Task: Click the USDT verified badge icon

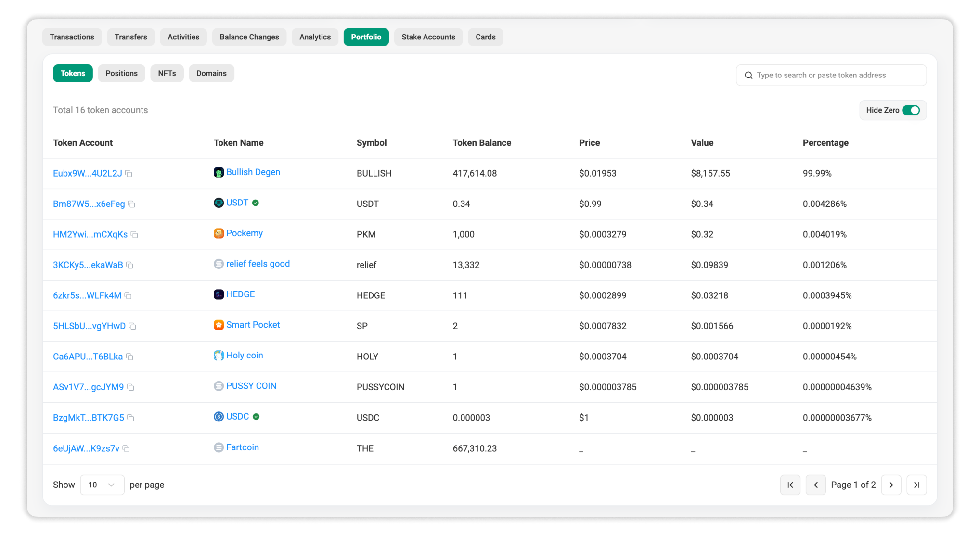Action: click(x=256, y=203)
